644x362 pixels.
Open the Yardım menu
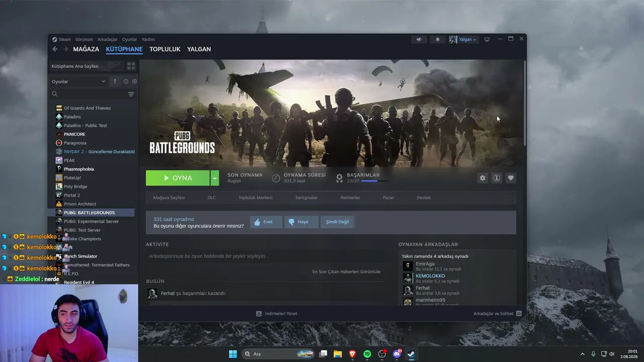(148, 39)
